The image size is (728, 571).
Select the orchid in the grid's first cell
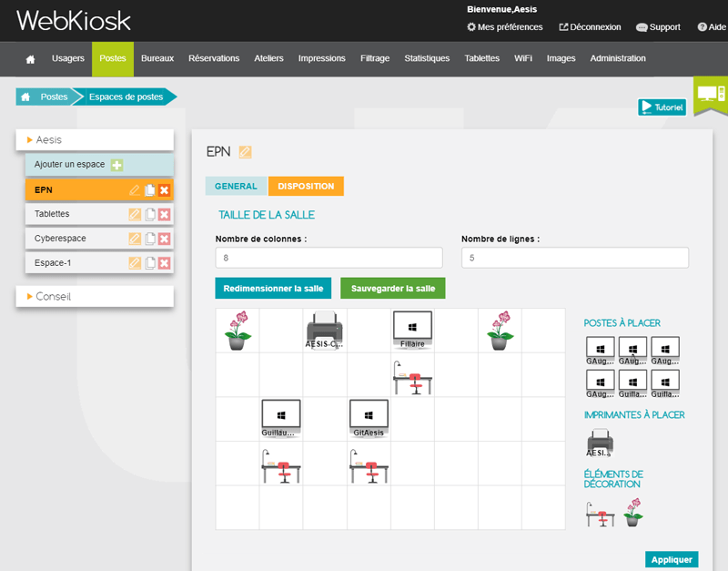[x=238, y=331]
